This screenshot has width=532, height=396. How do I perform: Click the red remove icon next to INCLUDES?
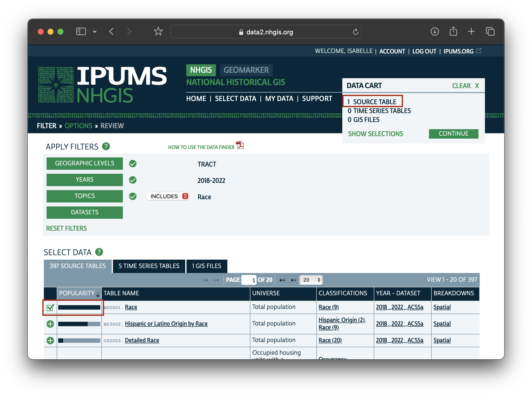tap(186, 196)
